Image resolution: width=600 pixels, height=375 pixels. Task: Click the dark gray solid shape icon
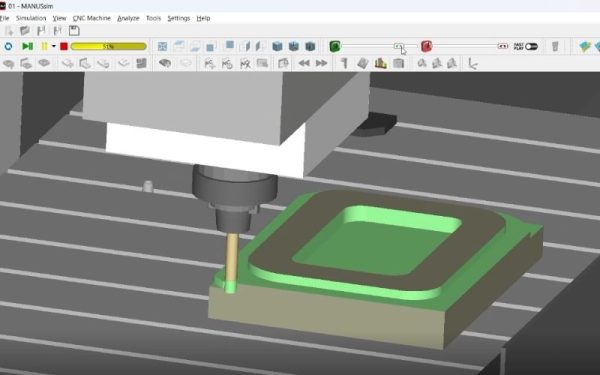click(x=165, y=63)
